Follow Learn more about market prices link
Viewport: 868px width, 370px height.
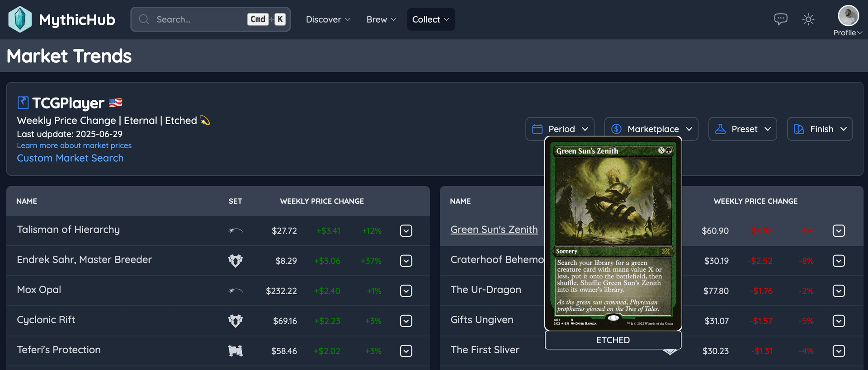(x=74, y=145)
